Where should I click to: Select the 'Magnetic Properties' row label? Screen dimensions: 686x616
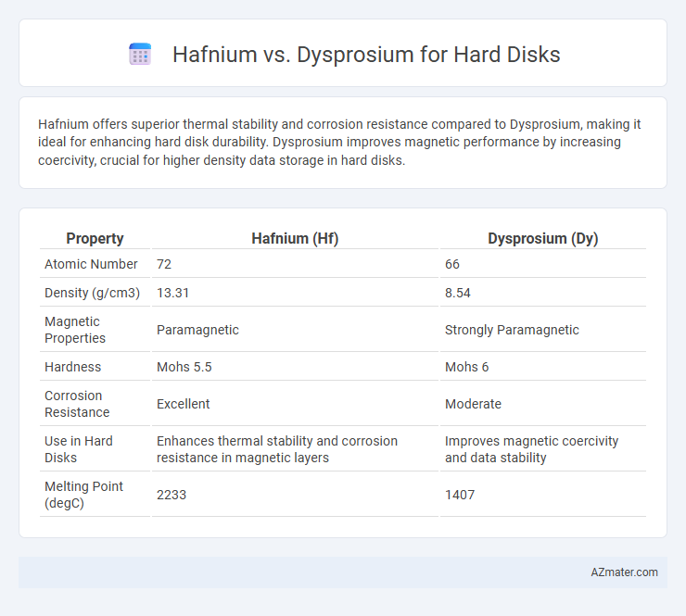point(75,330)
